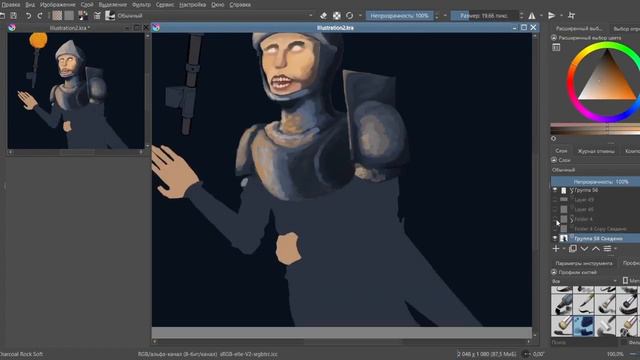Click the brush opacity stepper arrows
This screenshot has height=360, width=640.
click(437, 16)
